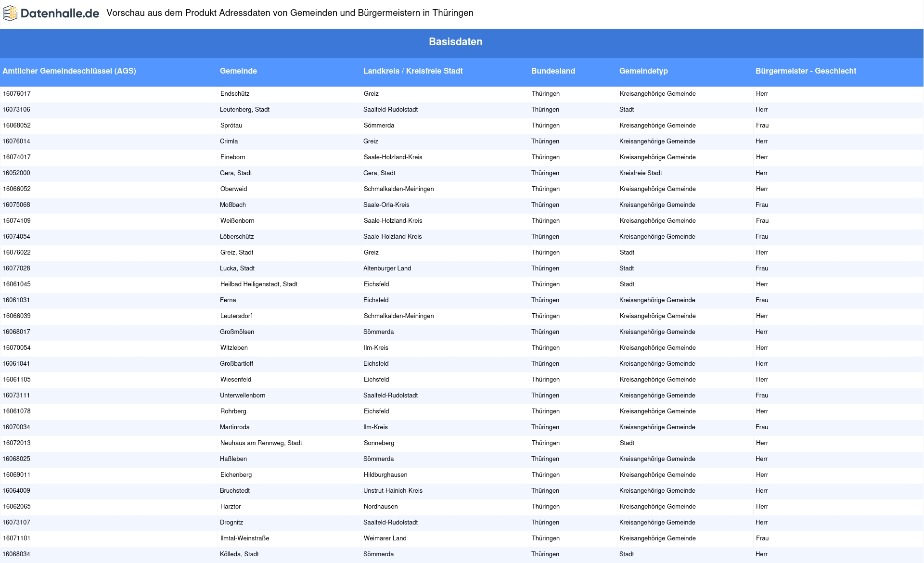
Task: Click the page title about Adressdaten Thüringen
Action: 290,13
